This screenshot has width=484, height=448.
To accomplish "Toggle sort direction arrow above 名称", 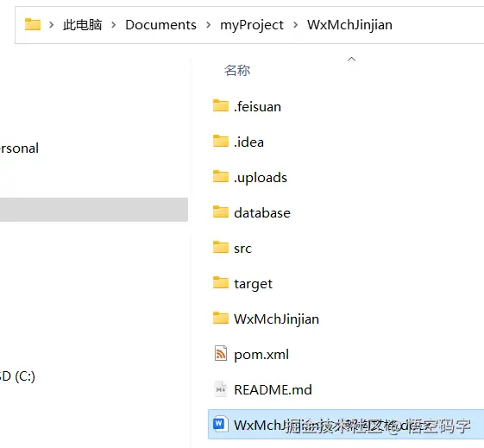I will (351, 59).
